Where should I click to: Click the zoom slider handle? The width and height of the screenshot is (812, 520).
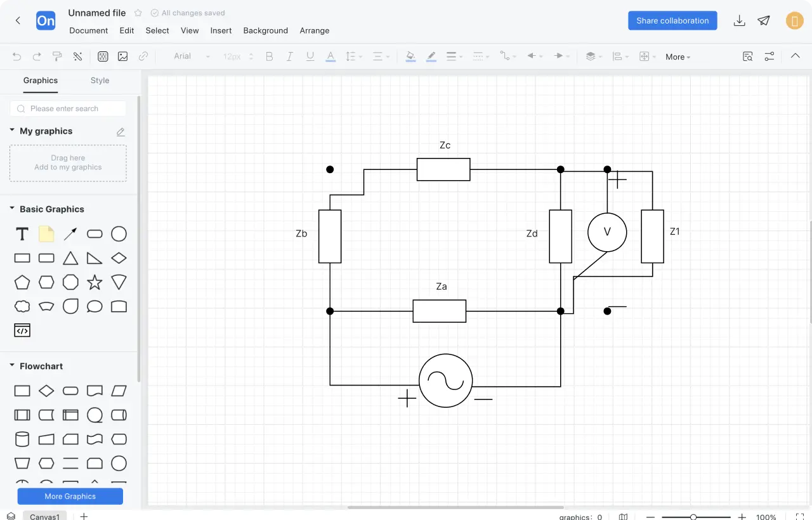(693, 517)
